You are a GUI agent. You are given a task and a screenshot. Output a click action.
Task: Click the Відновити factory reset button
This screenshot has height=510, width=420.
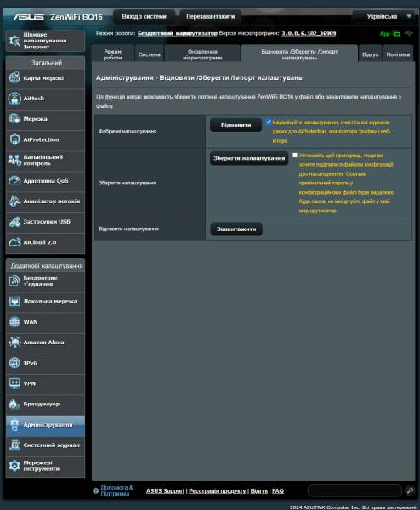pyautogui.click(x=236, y=125)
